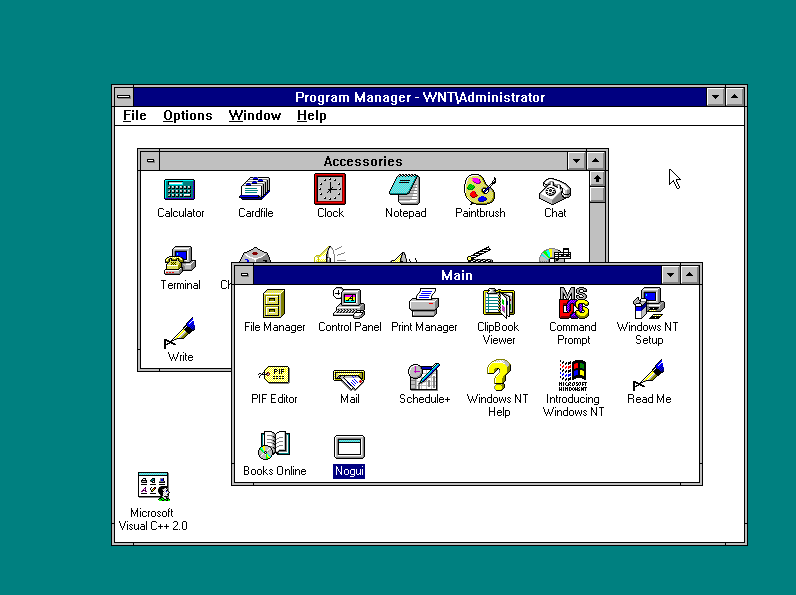This screenshot has width=796, height=595.
Task: Launch Control Panel from Main group
Action: click(x=349, y=304)
